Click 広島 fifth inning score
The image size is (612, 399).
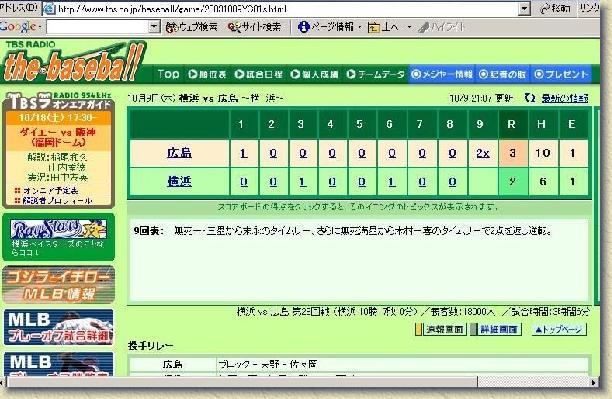click(x=362, y=153)
